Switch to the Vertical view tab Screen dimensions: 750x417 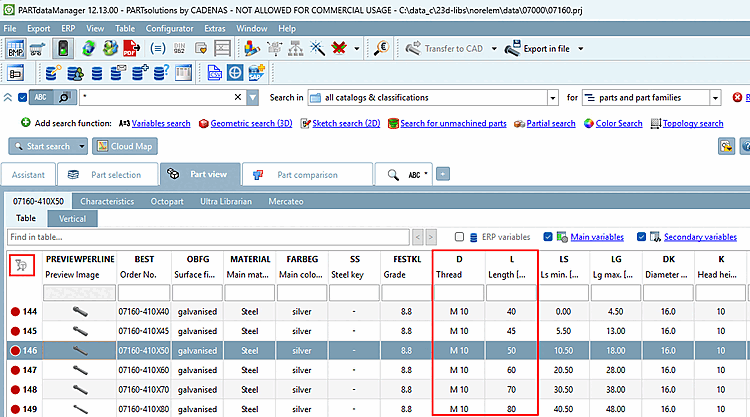pyautogui.click(x=72, y=219)
